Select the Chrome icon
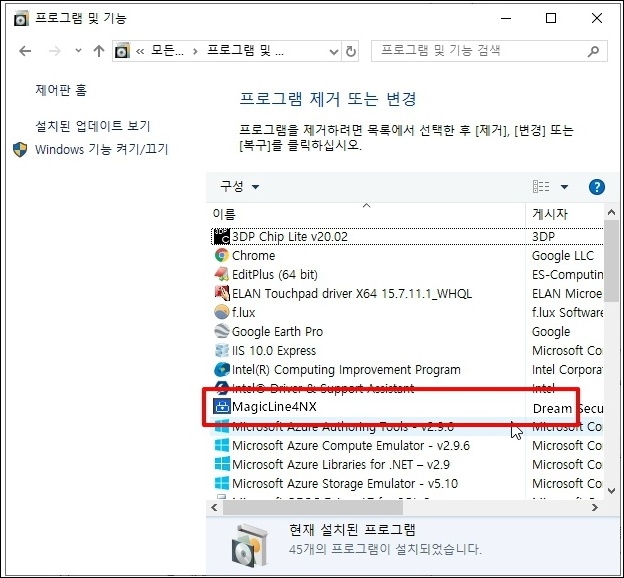Viewport: 624px width, 578px height. click(222, 255)
